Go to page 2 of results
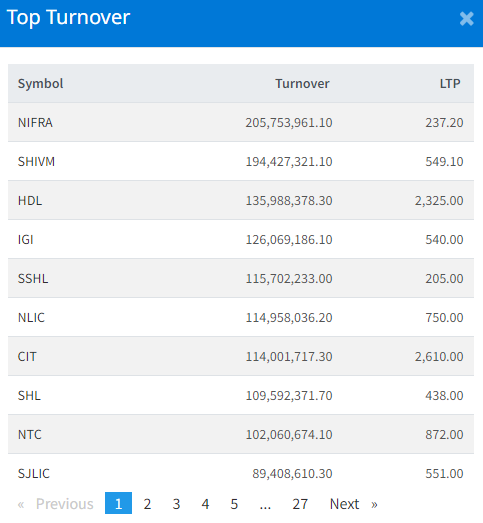This screenshot has width=483, height=523. pos(147,504)
